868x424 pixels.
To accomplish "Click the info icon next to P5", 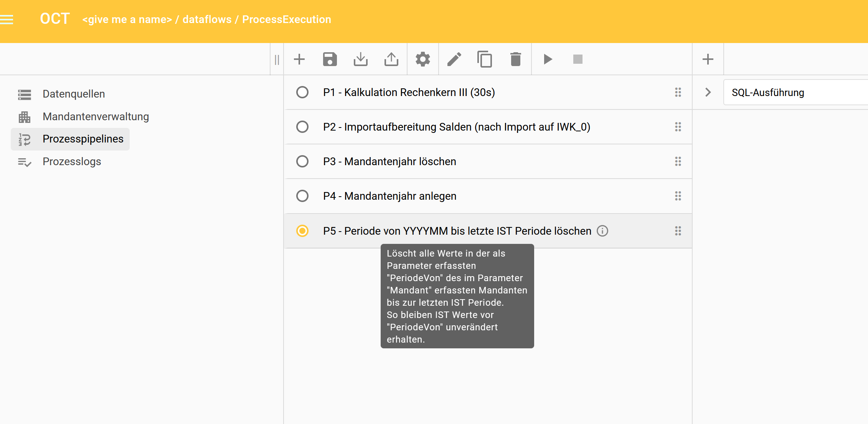I will [602, 231].
